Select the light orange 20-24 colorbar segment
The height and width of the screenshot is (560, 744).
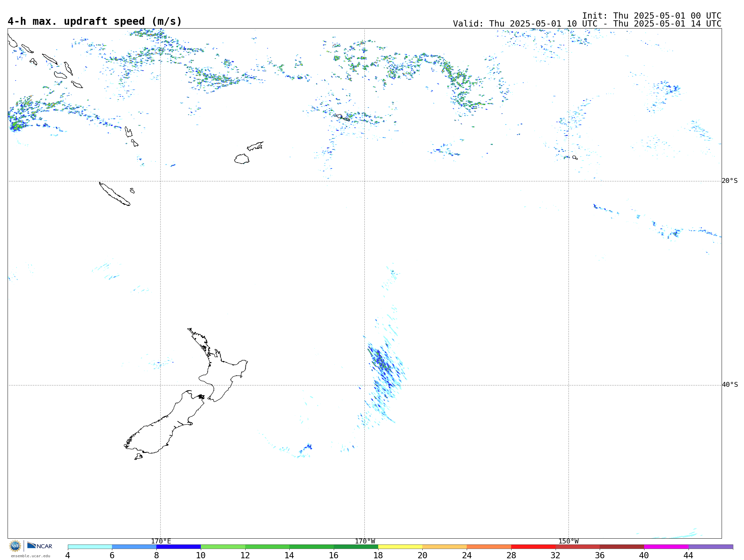click(x=445, y=547)
